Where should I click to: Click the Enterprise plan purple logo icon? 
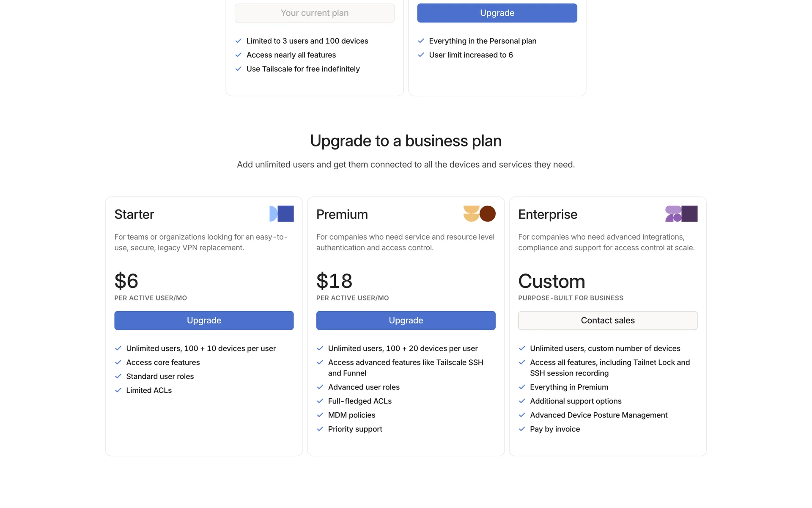click(x=681, y=214)
